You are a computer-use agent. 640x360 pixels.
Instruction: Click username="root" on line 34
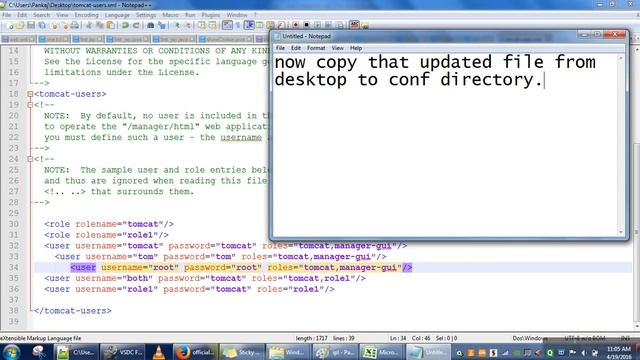pyautogui.click(x=140, y=268)
